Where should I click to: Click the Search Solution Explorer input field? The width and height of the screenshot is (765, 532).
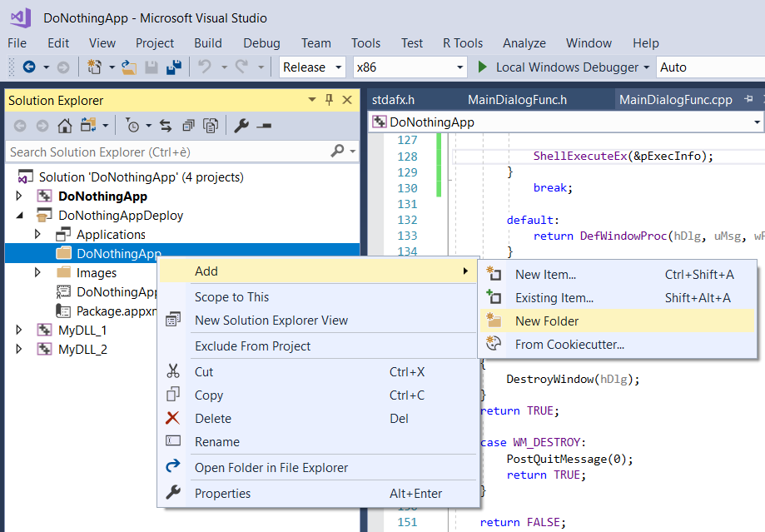point(168,152)
